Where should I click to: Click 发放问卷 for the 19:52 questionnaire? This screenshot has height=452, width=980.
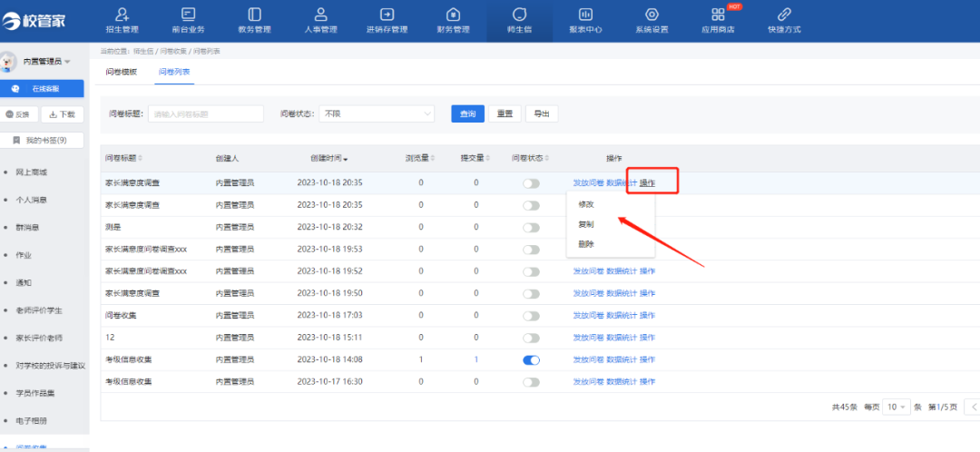(x=588, y=271)
